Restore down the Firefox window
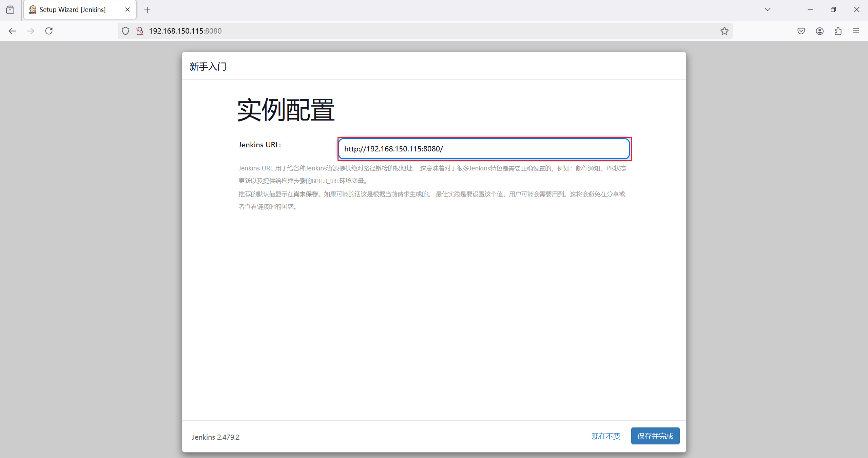Screen dimensions: 868x458 [833, 10]
